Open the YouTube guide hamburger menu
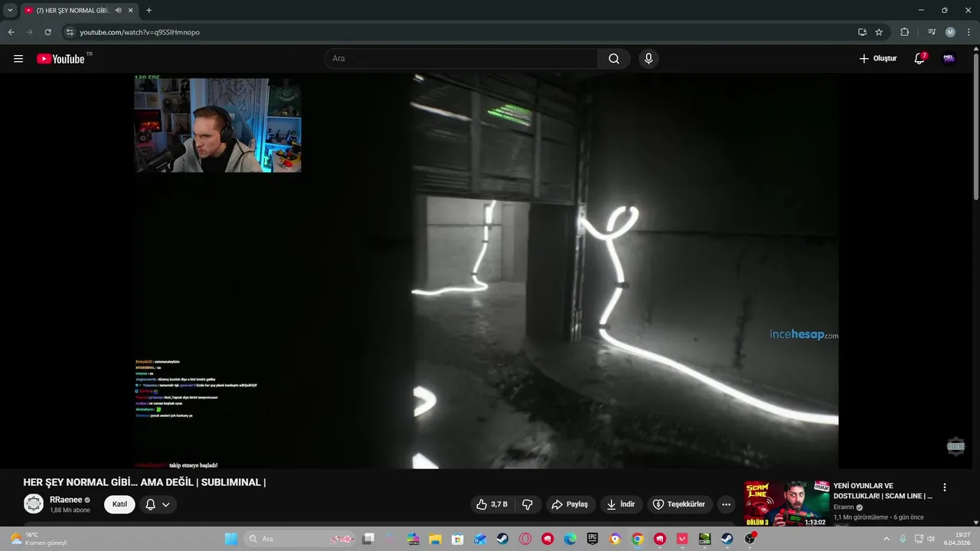This screenshot has width=980, height=551. [18, 59]
